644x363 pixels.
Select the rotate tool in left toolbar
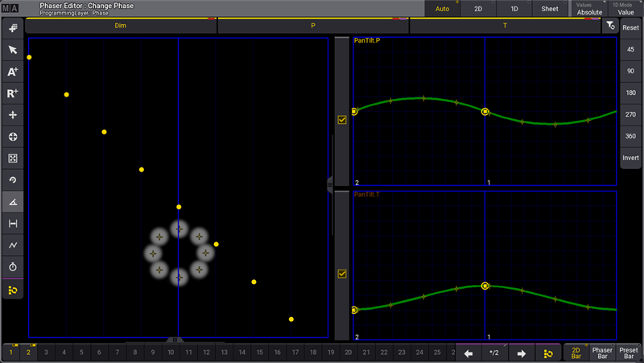pos(13,179)
